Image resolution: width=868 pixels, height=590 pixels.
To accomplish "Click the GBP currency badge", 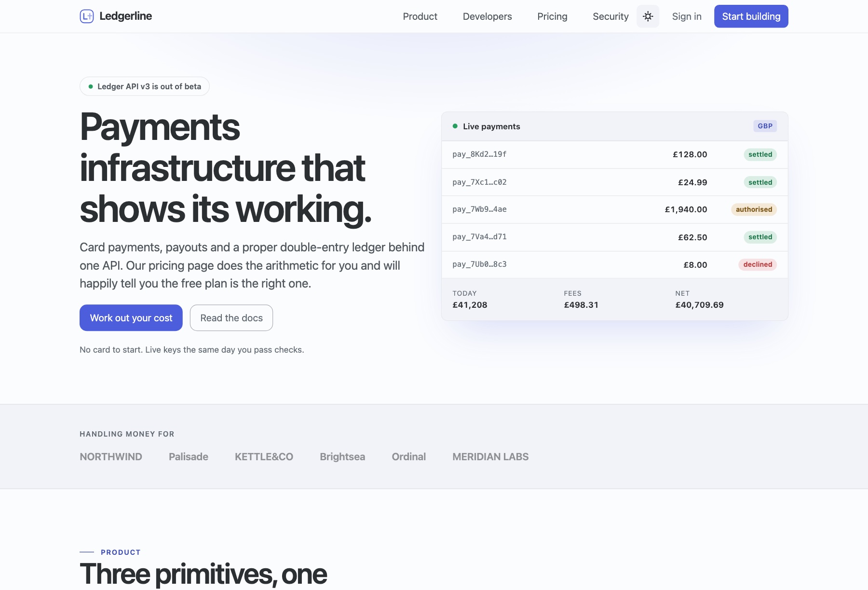I will pos(765,126).
